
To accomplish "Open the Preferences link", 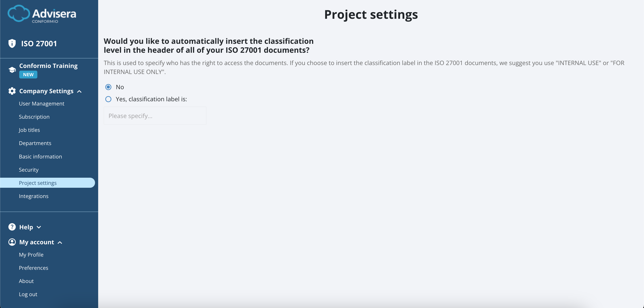I will [x=34, y=268].
